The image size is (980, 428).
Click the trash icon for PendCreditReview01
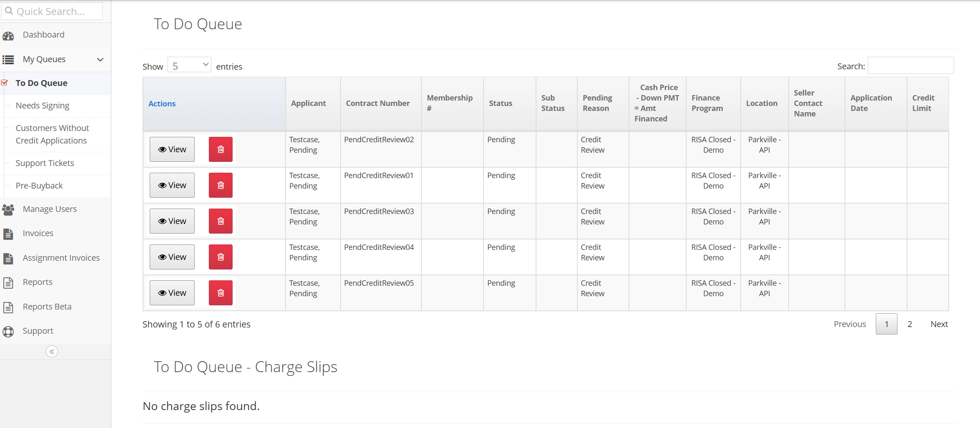221,185
